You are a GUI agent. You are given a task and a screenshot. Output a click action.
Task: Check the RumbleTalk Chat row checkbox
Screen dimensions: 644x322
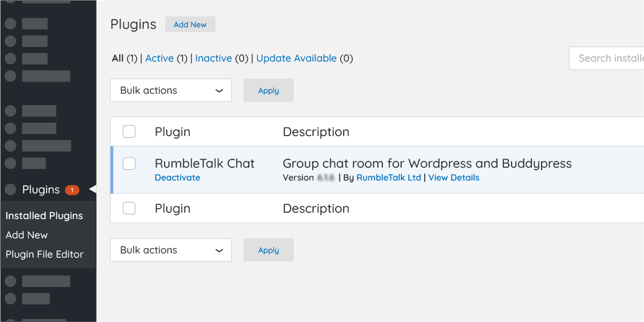129,163
